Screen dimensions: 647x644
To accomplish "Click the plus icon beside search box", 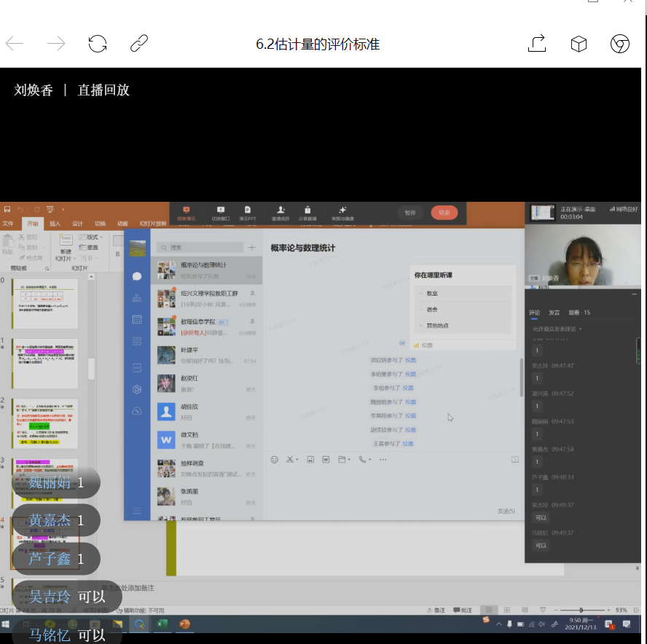I will tap(252, 248).
